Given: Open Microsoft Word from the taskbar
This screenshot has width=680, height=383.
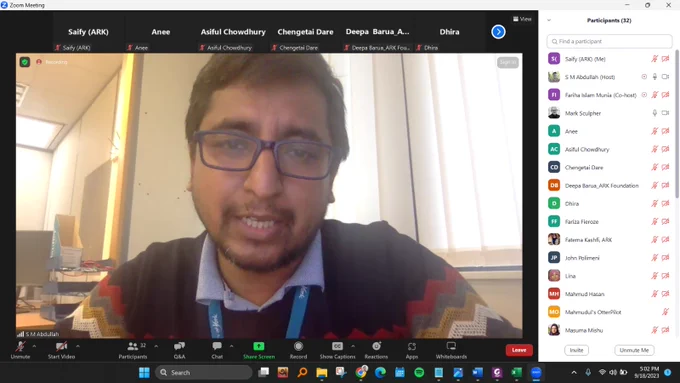Looking at the screenshot, I should (x=477, y=372).
